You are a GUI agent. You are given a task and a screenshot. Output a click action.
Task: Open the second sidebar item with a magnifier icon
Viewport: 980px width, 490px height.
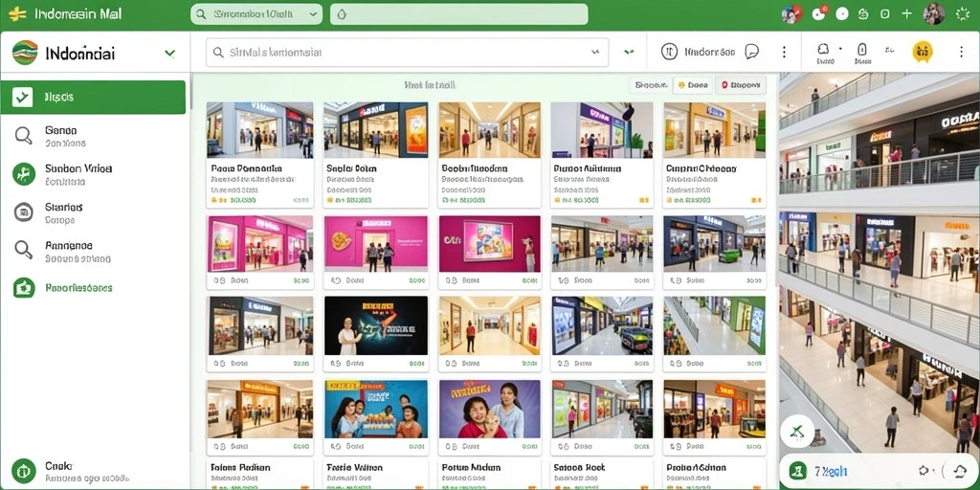(x=93, y=251)
